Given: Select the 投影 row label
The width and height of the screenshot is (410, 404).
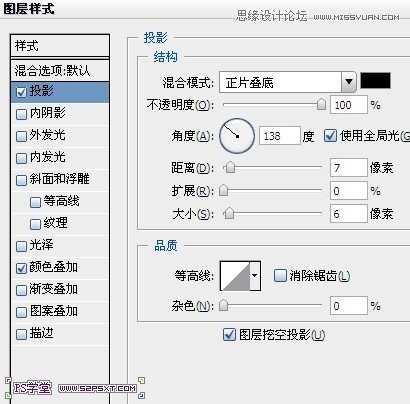Looking at the screenshot, I should tap(41, 91).
